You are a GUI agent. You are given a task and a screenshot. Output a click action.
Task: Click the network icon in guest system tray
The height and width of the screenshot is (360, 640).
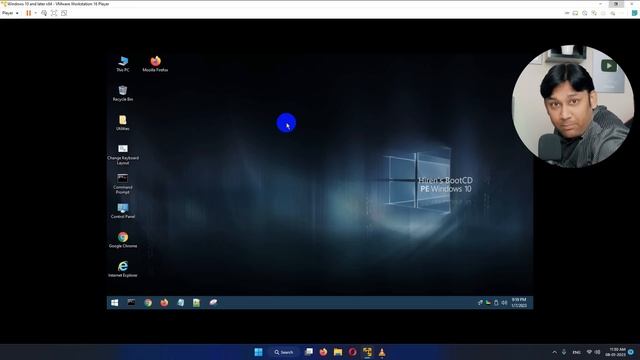tap(480, 302)
